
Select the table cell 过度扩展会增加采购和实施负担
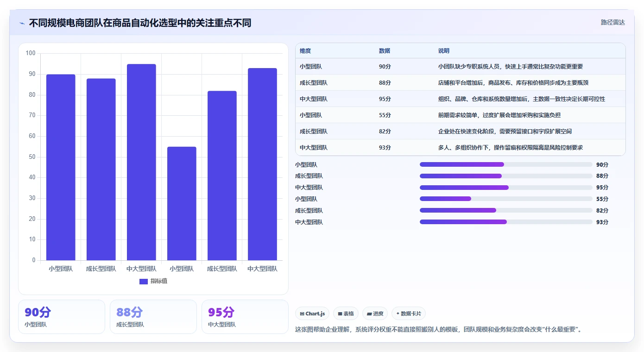point(499,115)
